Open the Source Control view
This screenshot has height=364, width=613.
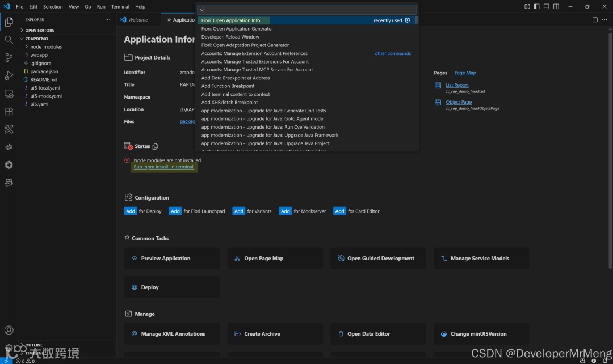pyautogui.click(x=9, y=57)
